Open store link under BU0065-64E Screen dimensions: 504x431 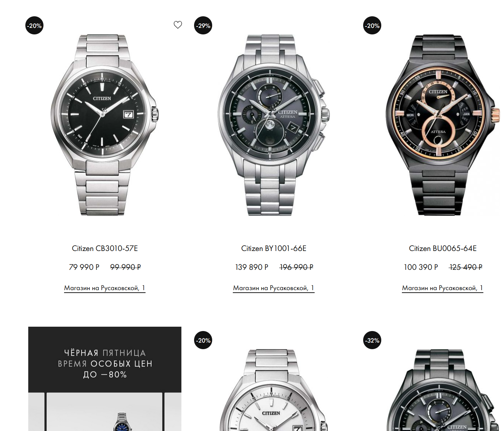pos(442,288)
